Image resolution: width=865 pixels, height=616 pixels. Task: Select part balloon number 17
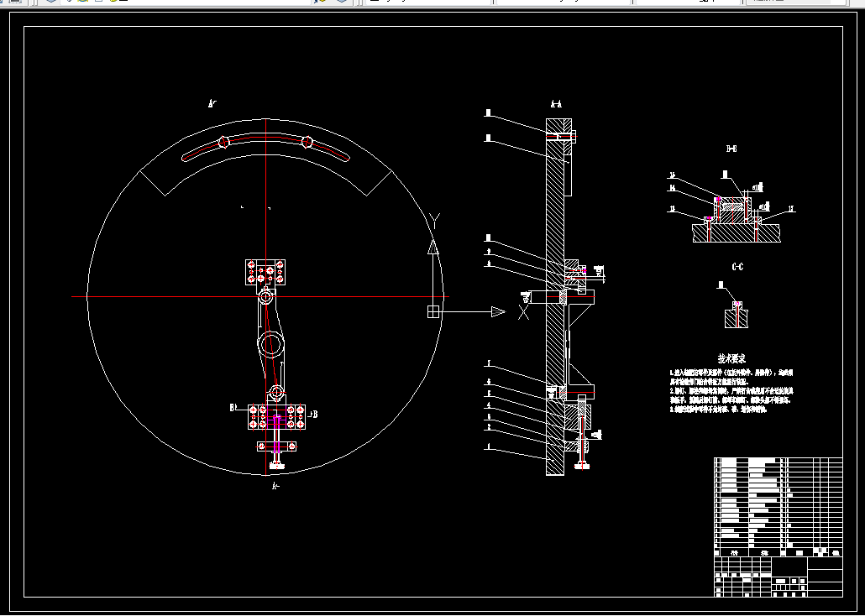click(791, 209)
